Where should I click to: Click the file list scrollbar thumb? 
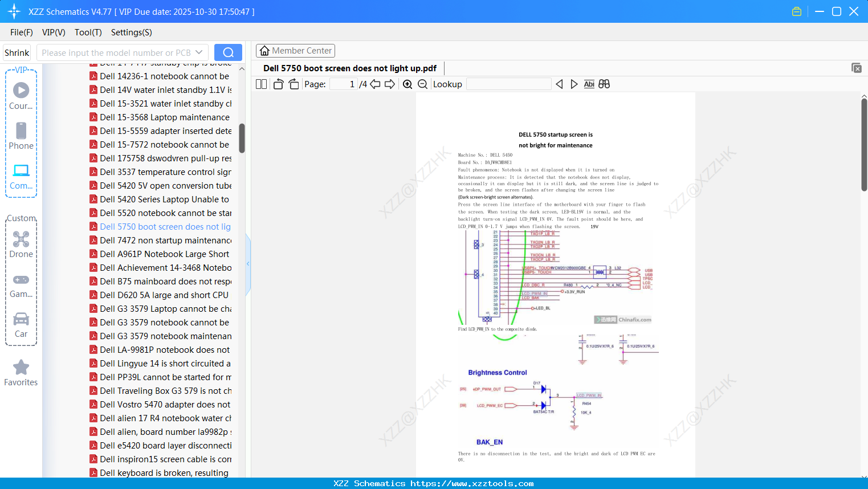point(242,138)
